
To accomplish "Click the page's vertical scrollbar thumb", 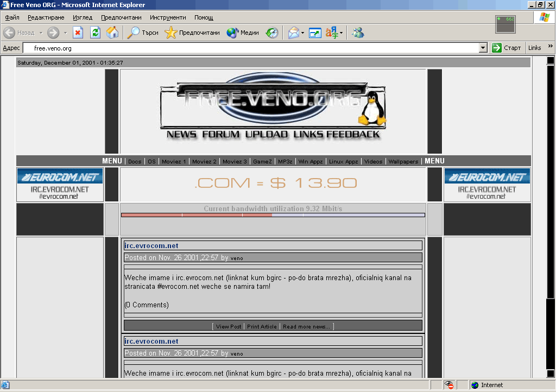I will [551, 182].
